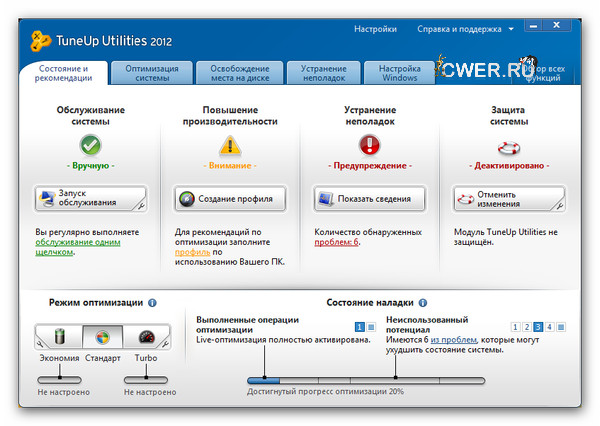The width and height of the screenshot is (600, 426).
Task: Click list icon beside Выполненные операции page number
Action: [x=371, y=327]
